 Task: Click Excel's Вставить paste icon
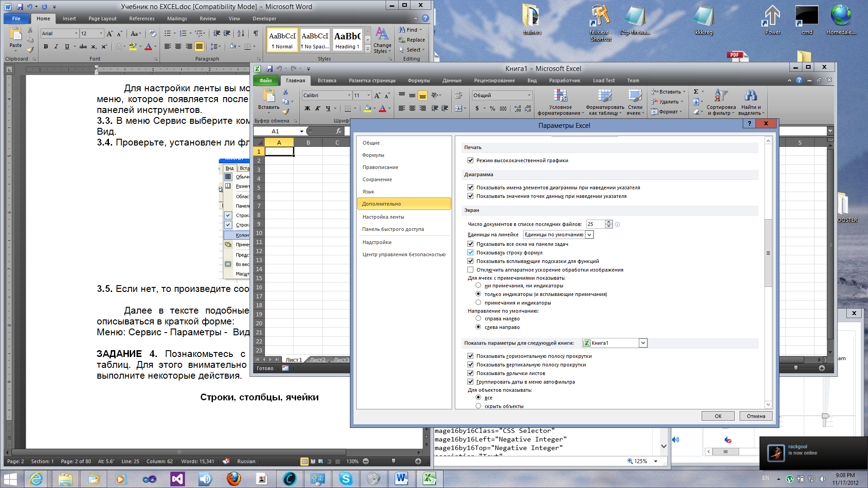(269, 95)
